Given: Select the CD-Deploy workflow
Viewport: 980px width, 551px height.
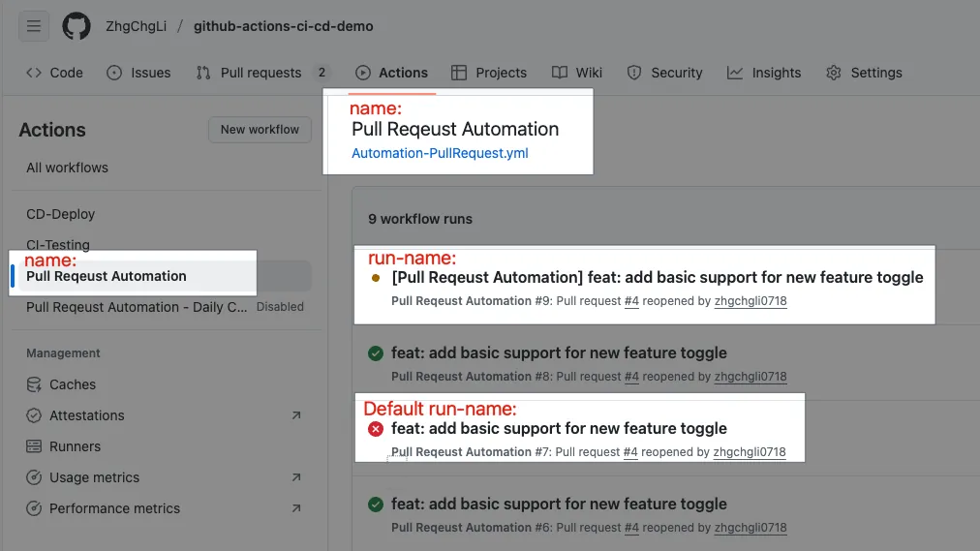Looking at the screenshot, I should [x=61, y=214].
